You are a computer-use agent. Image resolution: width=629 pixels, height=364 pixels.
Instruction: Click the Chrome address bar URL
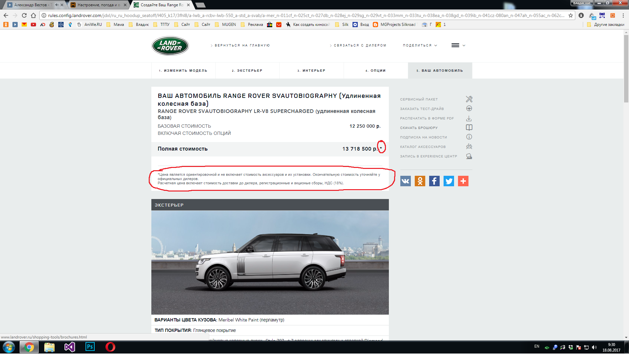tap(306, 15)
